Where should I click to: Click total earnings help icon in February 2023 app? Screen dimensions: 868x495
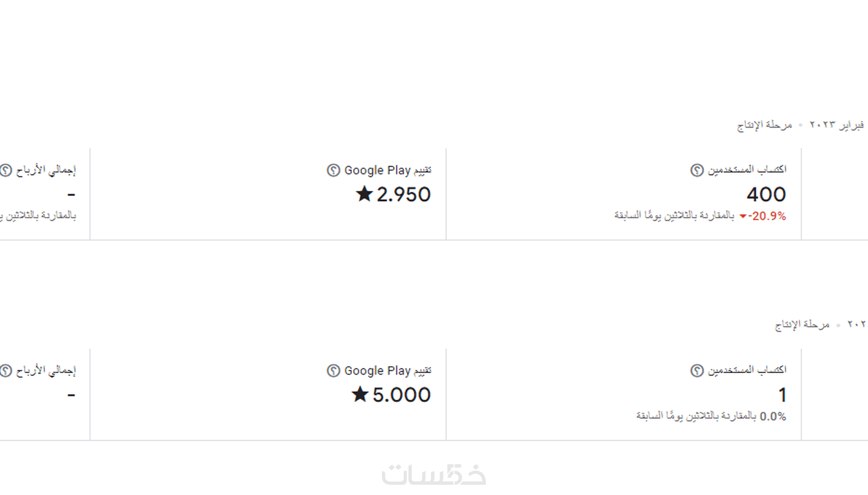pos(6,170)
